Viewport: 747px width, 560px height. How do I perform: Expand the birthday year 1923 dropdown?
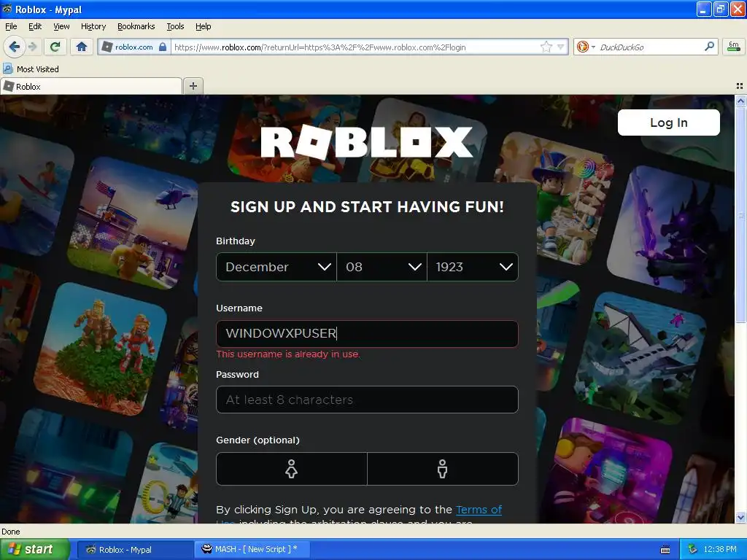click(x=473, y=267)
